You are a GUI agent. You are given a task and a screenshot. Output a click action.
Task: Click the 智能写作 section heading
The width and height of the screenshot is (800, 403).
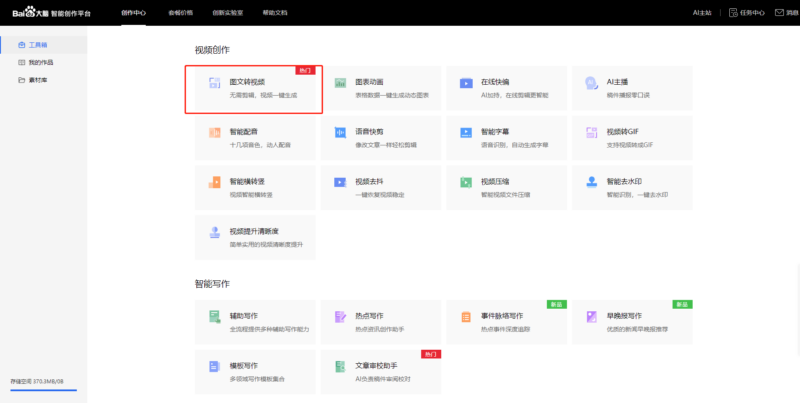click(212, 284)
